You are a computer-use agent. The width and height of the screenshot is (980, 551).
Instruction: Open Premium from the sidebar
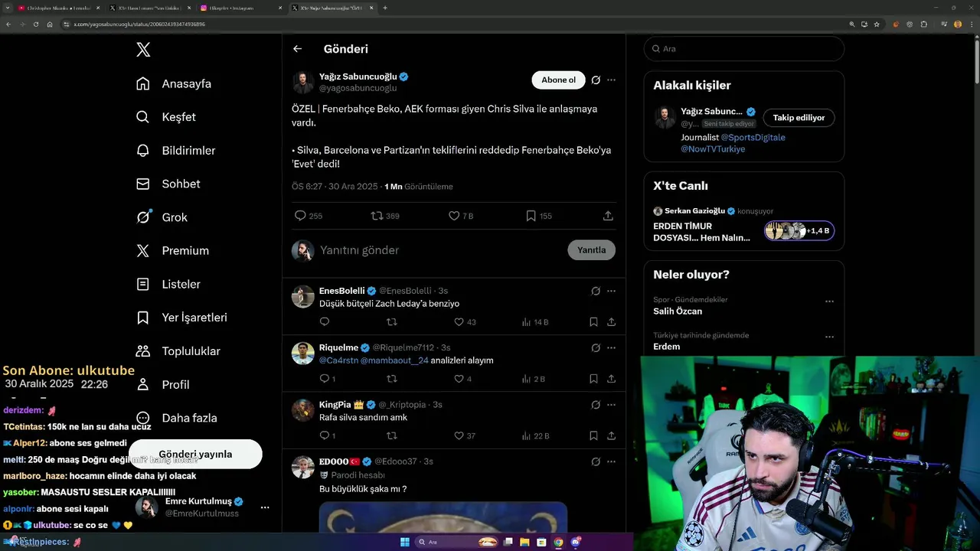click(x=172, y=251)
